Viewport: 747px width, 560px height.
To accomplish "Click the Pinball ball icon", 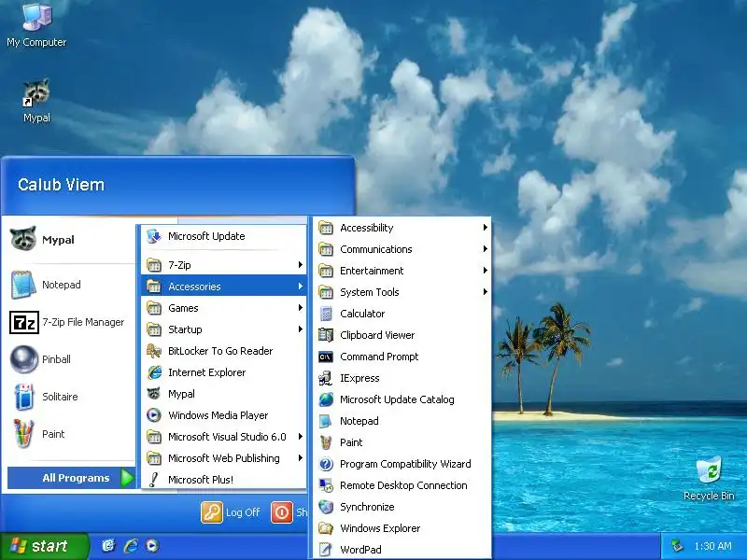I will coord(24,359).
